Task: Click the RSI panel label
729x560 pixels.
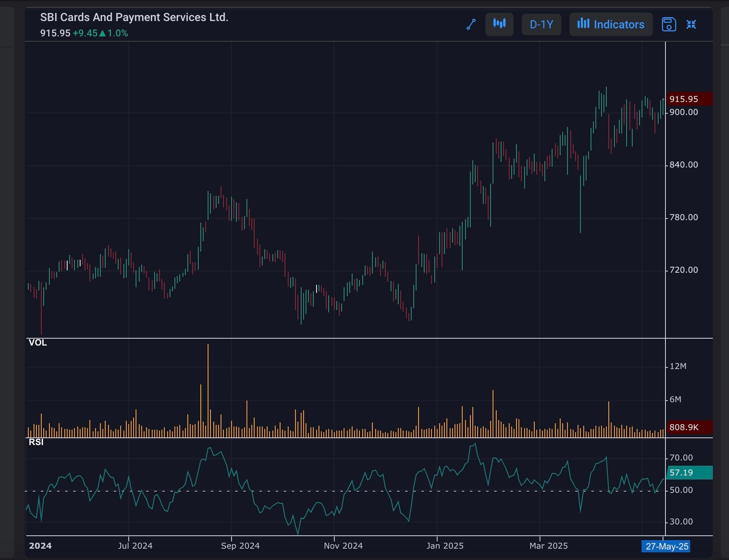Action: (36, 442)
